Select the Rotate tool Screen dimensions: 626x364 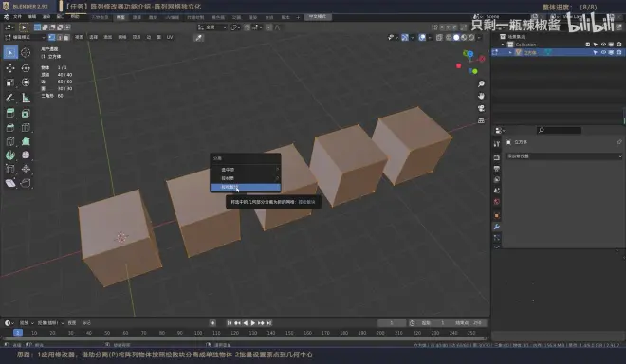tap(26, 68)
